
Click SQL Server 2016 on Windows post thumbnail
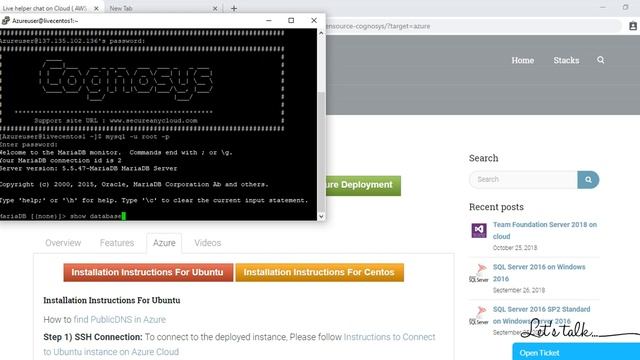[479, 273]
